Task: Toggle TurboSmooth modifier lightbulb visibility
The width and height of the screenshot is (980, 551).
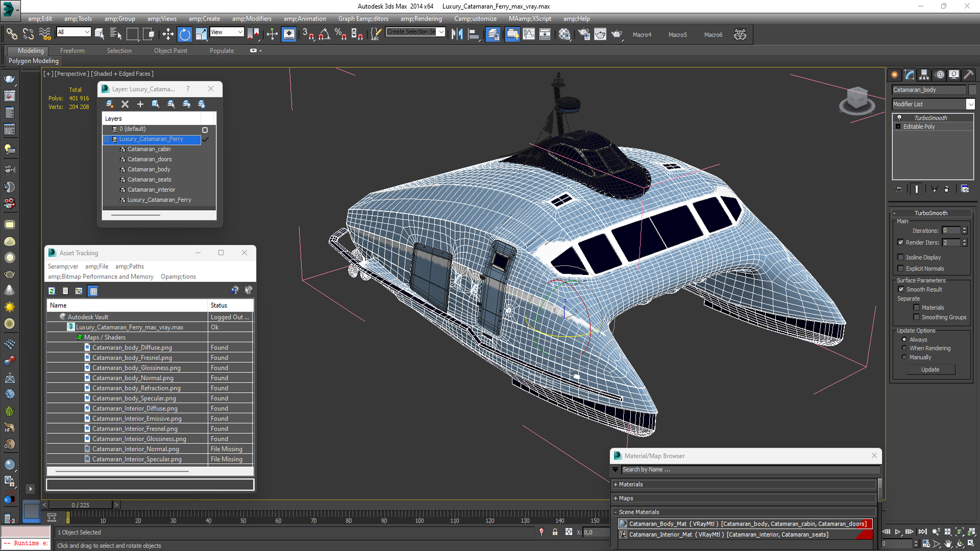Action: [x=899, y=118]
